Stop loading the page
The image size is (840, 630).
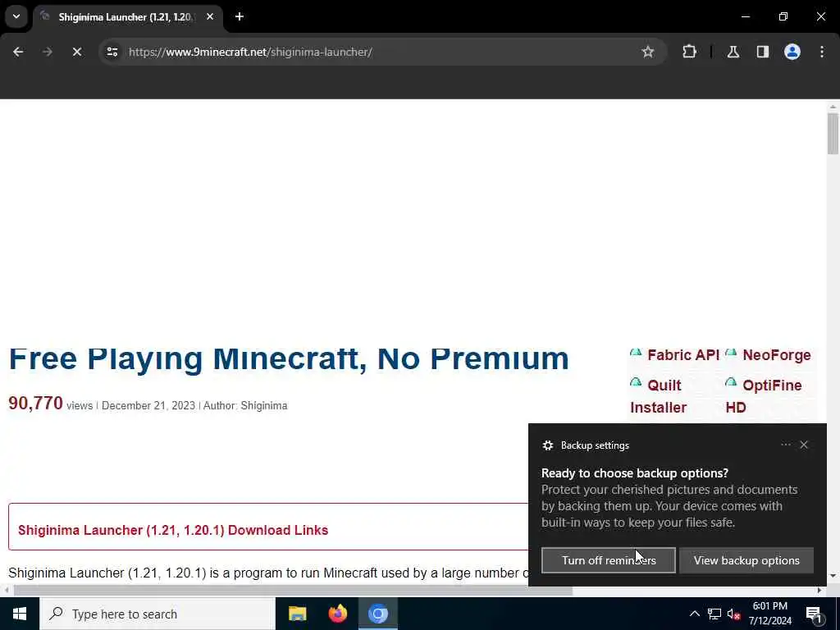coord(76,52)
